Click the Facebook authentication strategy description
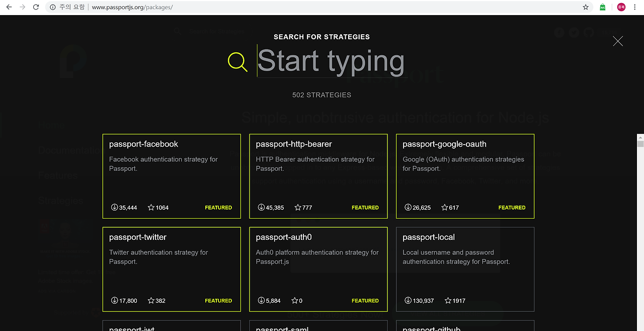Screen dimensions: 644x331 tap(164, 164)
